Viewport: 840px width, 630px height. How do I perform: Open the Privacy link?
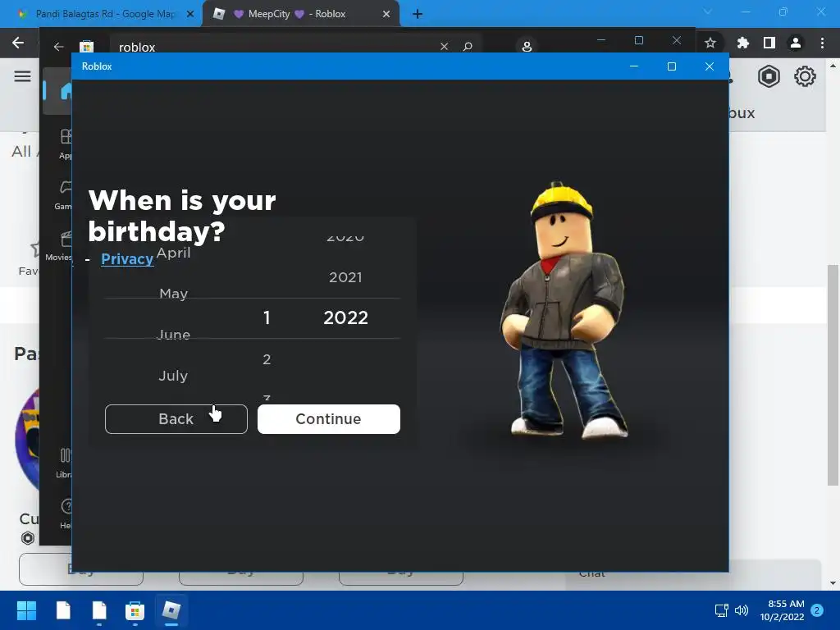(127, 259)
